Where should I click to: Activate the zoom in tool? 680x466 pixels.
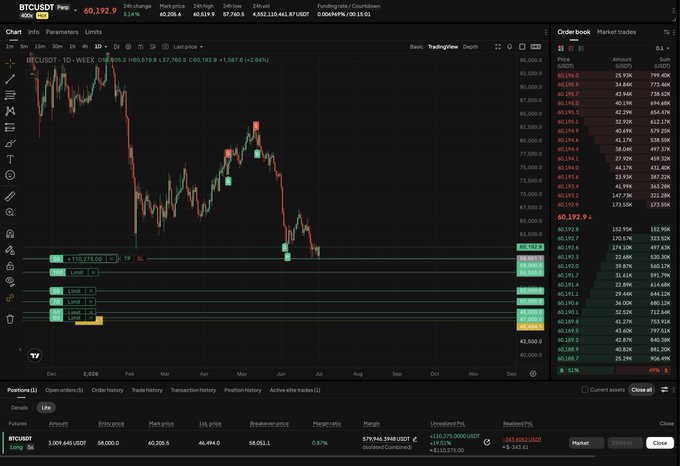(x=10, y=212)
